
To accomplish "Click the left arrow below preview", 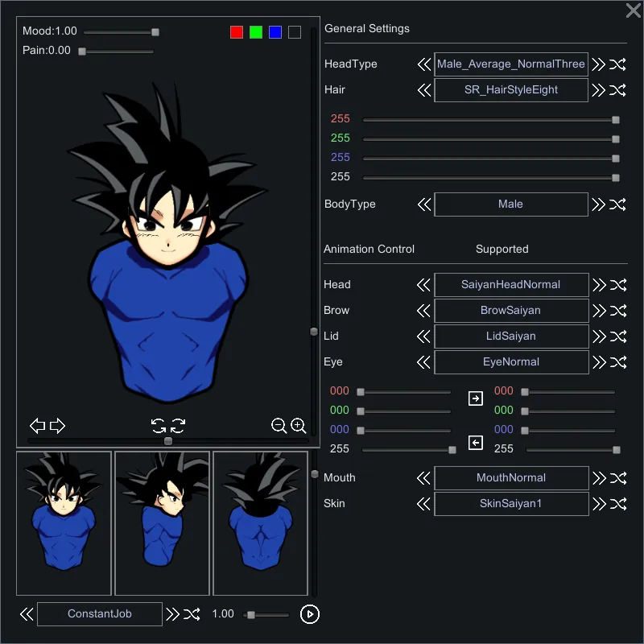I will point(37,426).
